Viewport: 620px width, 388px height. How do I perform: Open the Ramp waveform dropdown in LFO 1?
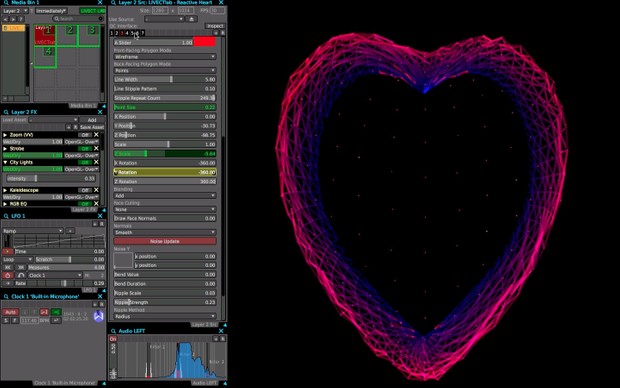(x=33, y=231)
